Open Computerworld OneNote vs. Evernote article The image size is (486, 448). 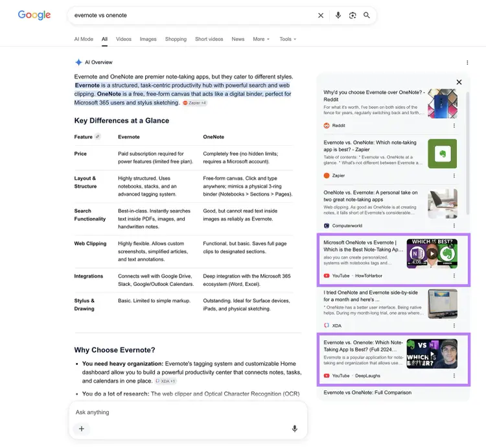[x=371, y=196]
